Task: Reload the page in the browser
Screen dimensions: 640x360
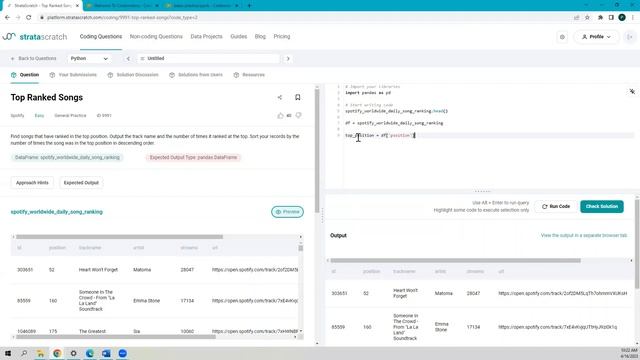Action: tap(29, 18)
